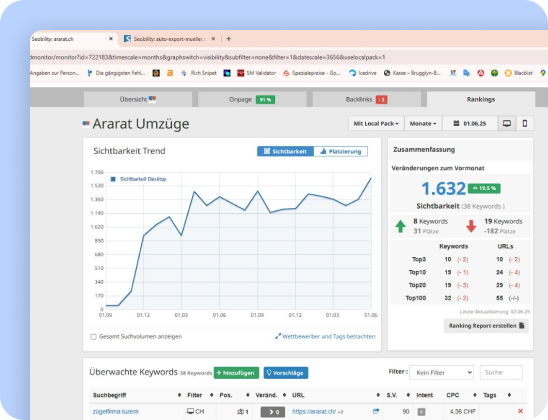Open external link icon beside ararat.ch URL
This screenshot has height=420, width=548.
376,411
